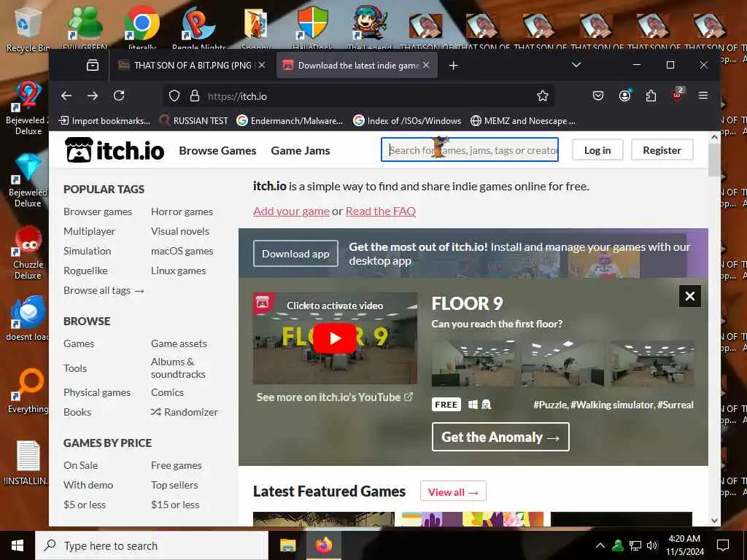This screenshot has height=560, width=747.
Task: Follow the Add your game link
Action: point(291,211)
